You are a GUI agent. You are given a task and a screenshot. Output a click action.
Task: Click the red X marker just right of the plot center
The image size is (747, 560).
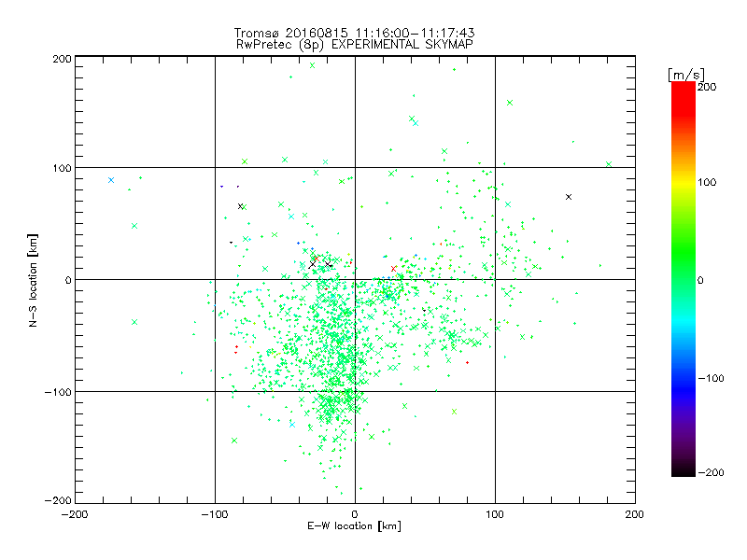pyautogui.click(x=393, y=269)
